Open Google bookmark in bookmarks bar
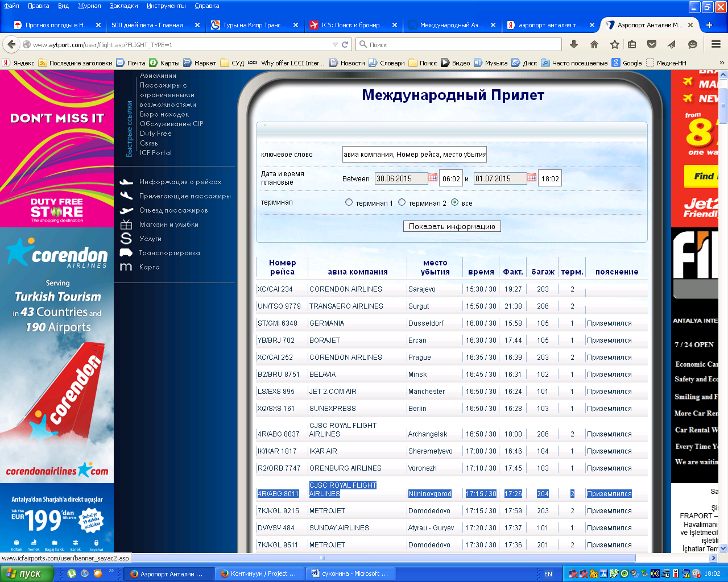The image size is (728, 582). click(x=627, y=63)
